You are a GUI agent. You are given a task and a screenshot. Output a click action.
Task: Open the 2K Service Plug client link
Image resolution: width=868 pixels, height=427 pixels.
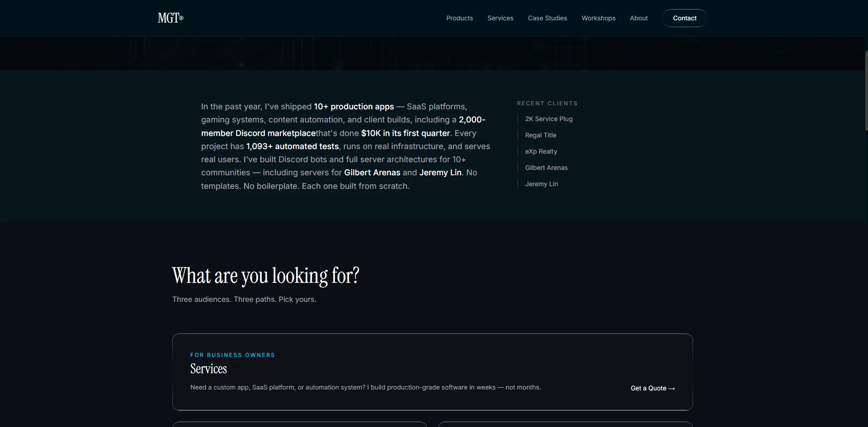(x=548, y=119)
